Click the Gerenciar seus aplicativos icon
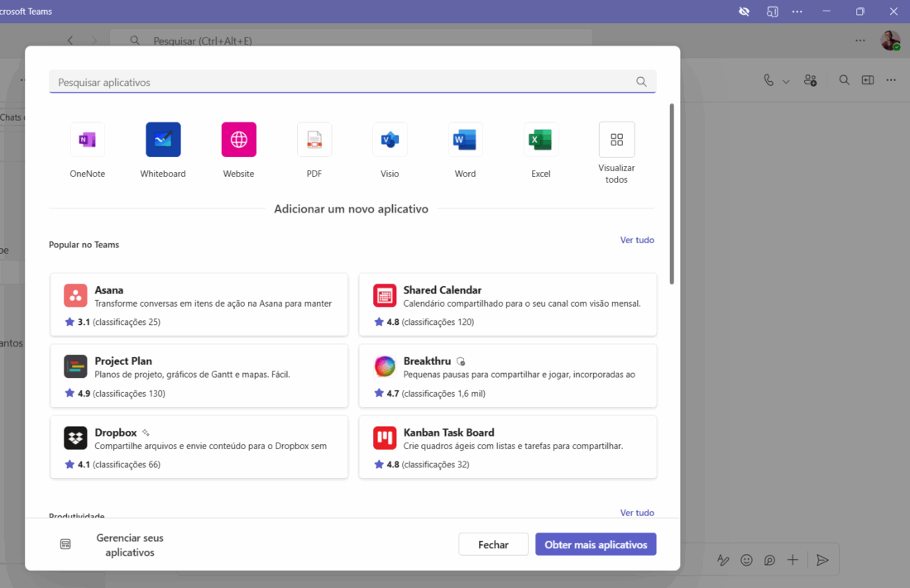Image resolution: width=910 pixels, height=588 pixels. click(x=65, y=544)
